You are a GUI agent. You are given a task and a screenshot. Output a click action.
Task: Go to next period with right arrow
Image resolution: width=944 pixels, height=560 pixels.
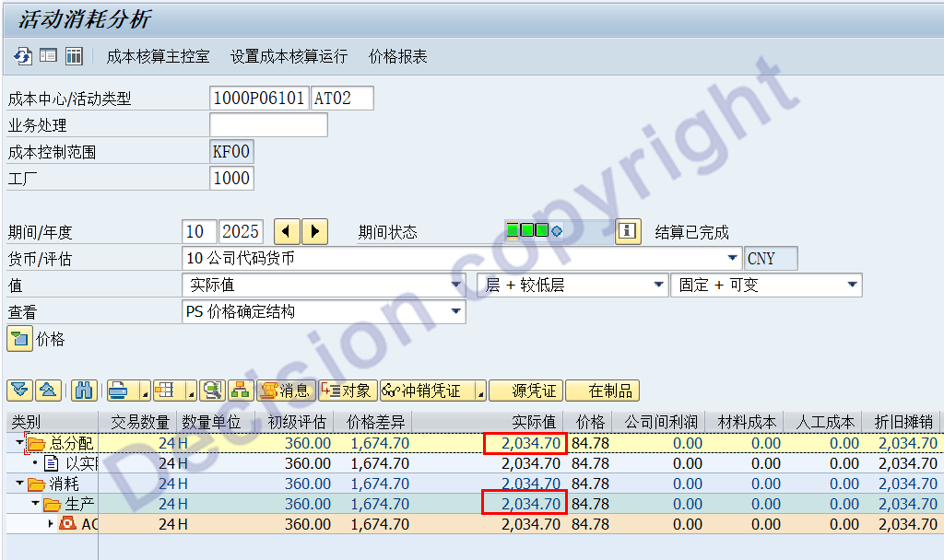(x=315, y=231)
